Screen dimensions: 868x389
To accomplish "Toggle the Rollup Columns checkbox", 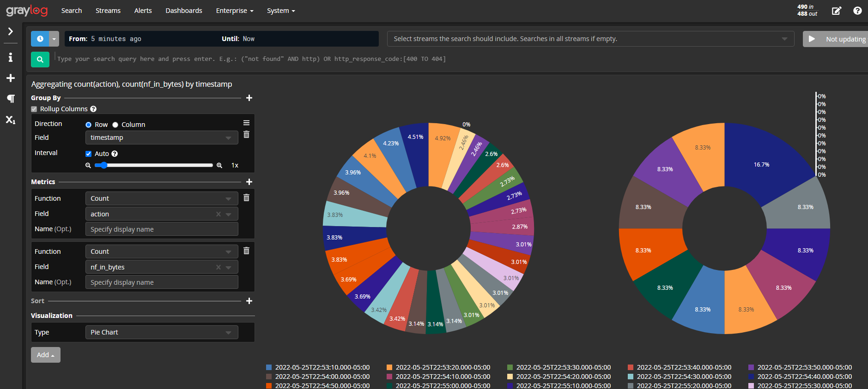I will tap(34, 109).
